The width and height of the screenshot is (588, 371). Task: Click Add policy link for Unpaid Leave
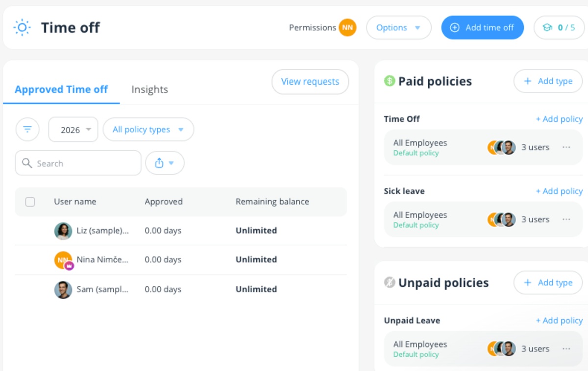coord(559,321)
